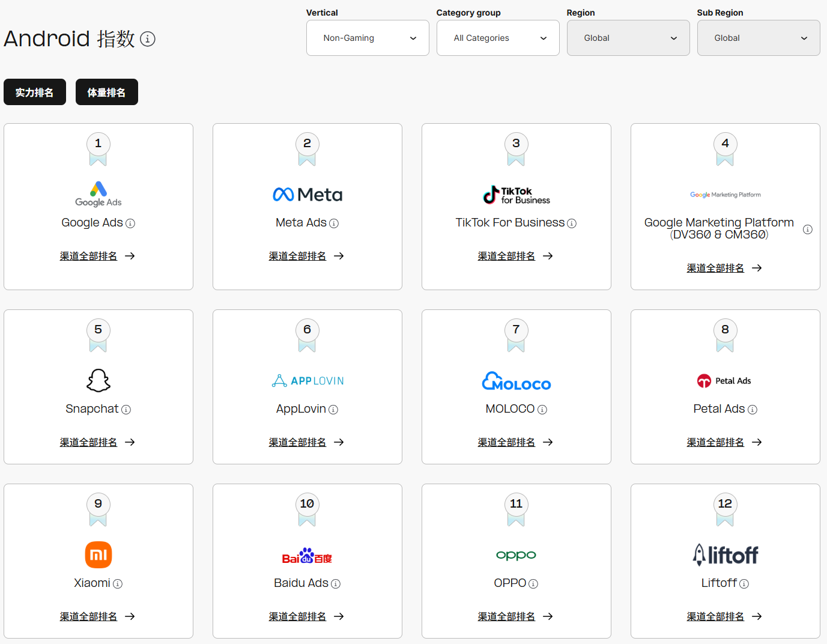Screen dimensions: 827x644
Task: Click the MOLOCO cloud logo
Action: pyautogui.click(x=516, y=380)
